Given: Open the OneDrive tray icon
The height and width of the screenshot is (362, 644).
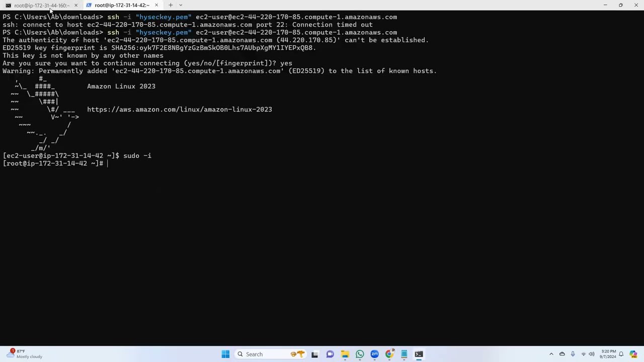Looking at the screenshot, I should (x=562, y=354).
